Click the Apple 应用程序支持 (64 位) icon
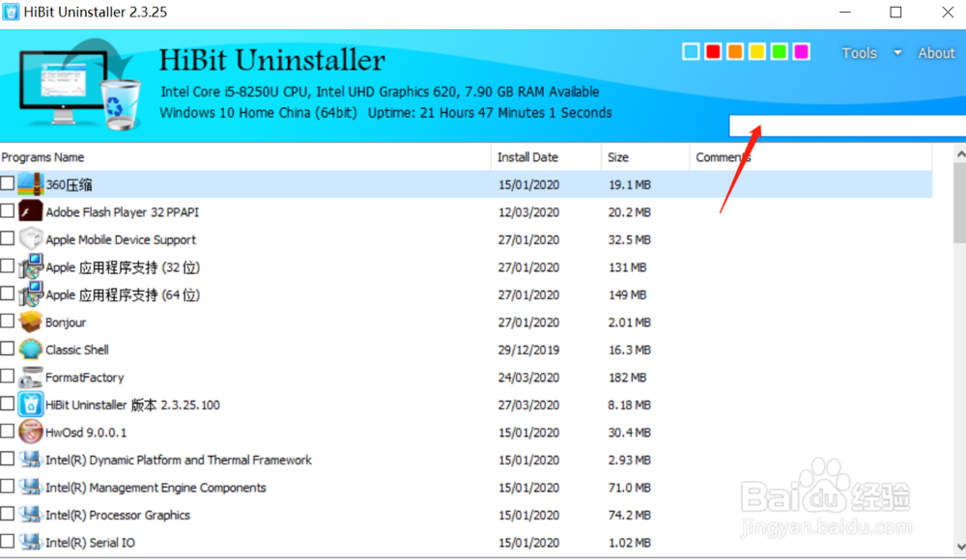 (30, 294)
